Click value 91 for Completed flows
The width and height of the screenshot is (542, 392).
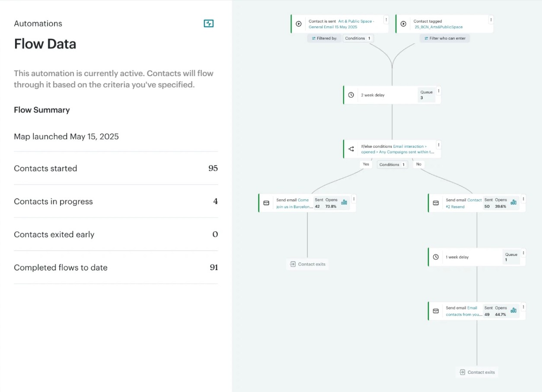click(x=214, y=268)
